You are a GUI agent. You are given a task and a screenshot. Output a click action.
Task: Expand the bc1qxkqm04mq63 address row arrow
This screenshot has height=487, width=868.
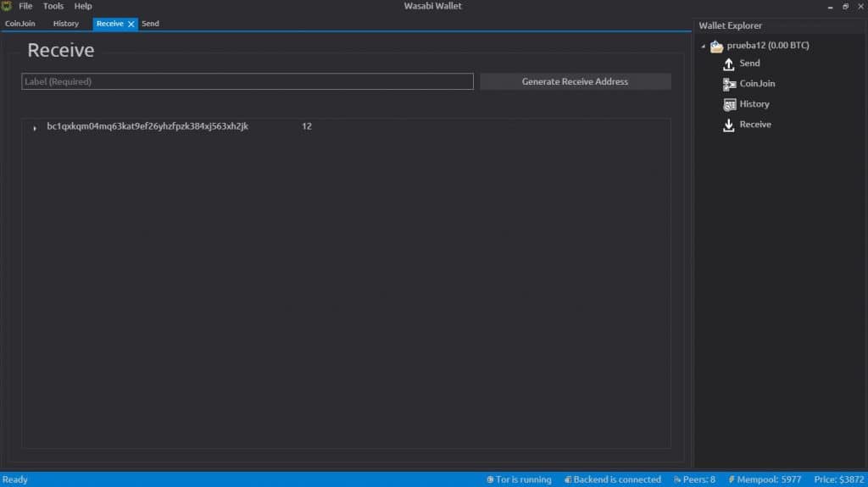click(35, 128)
